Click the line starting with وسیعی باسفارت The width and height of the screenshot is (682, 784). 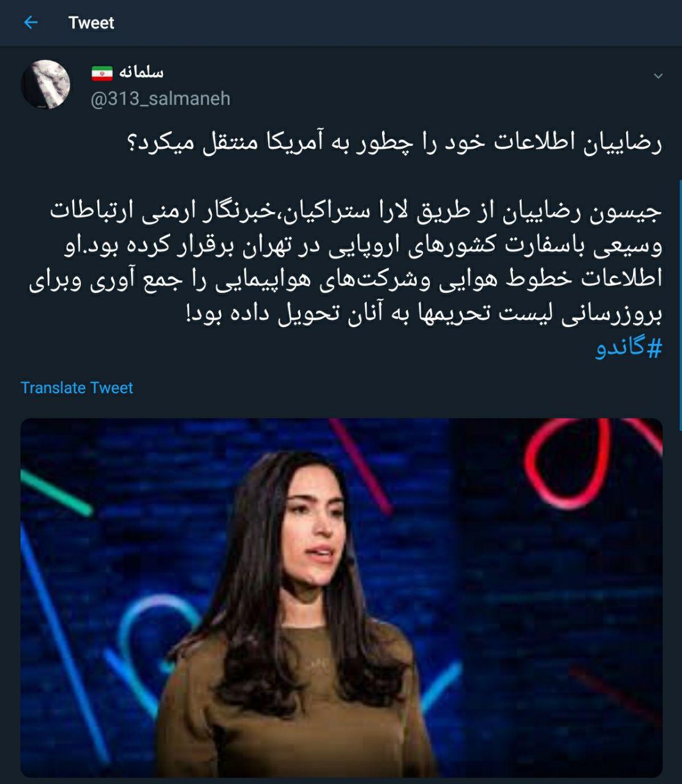point(363,246)
